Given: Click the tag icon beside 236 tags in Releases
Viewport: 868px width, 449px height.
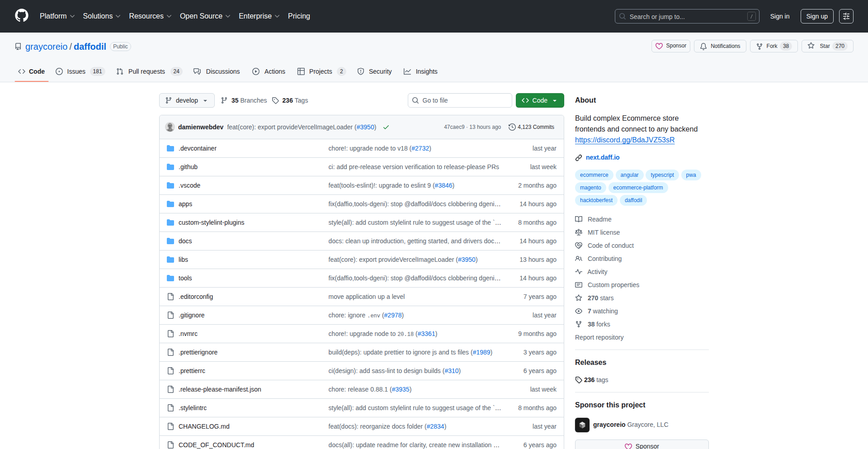Looking at the screenshot, I should (579, 380).
